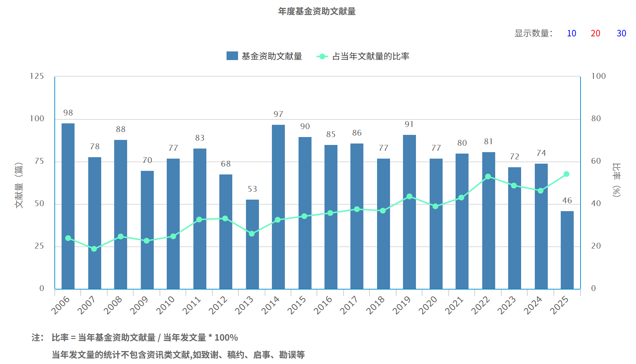Image resolution: width=636 pixels, height=364 pixels.
Task: Toggle the 基金资助文献量 legend series
Action: tap(272, 56)
